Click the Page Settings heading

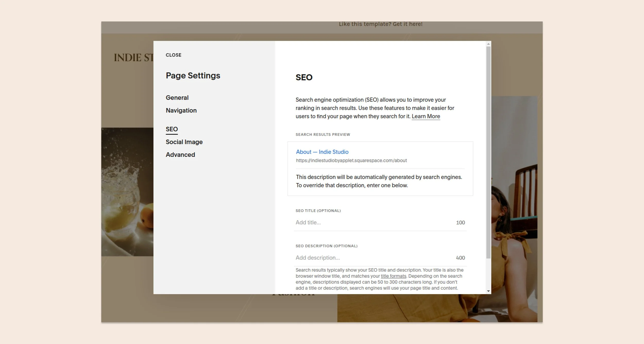[193, 75]
